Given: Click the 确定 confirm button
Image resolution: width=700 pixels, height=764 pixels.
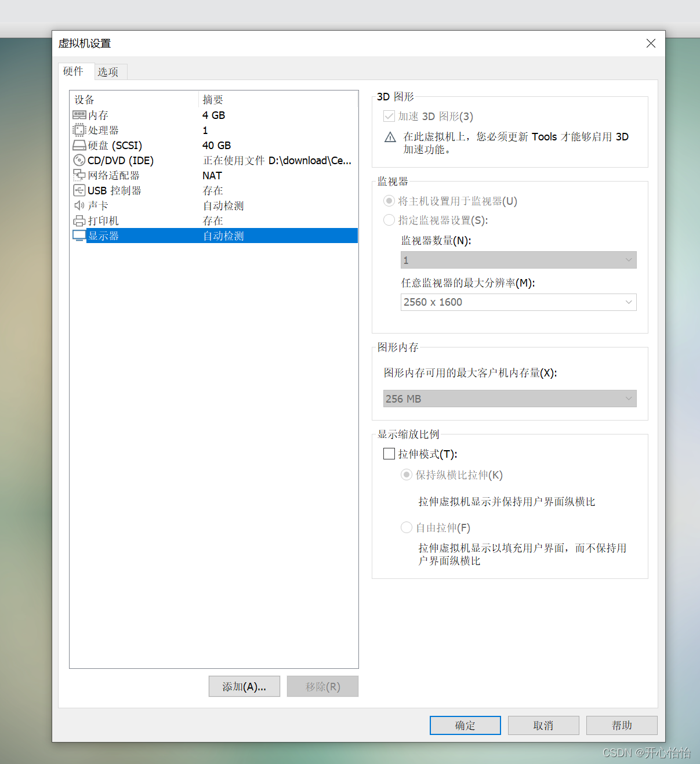Looking at the screenshot, I should [x=465, y=725].
